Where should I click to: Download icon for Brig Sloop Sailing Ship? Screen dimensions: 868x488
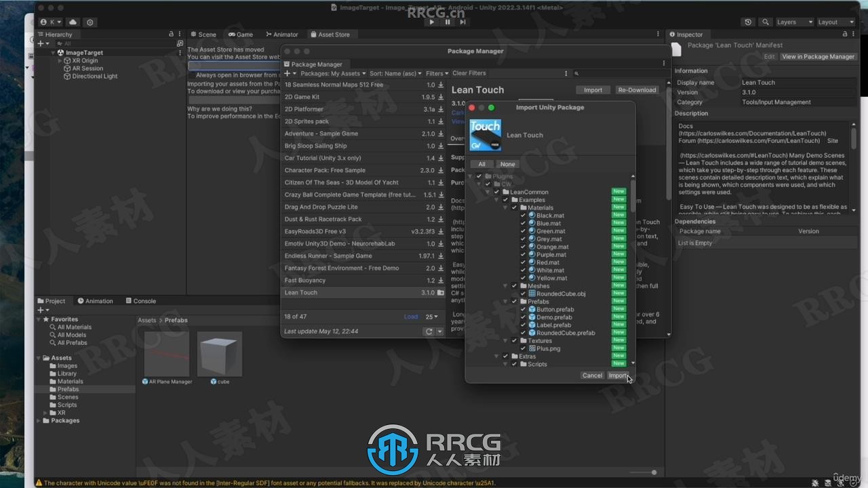point(441,146)
